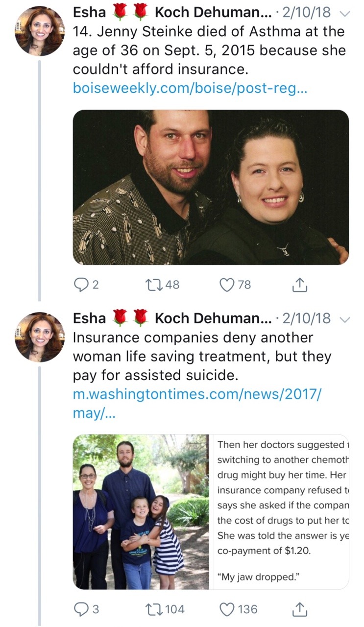Open the boiseweekly.com article link
Image resolution: width=364 pixels, height=627 pixels.
click(x=190, y=88)
